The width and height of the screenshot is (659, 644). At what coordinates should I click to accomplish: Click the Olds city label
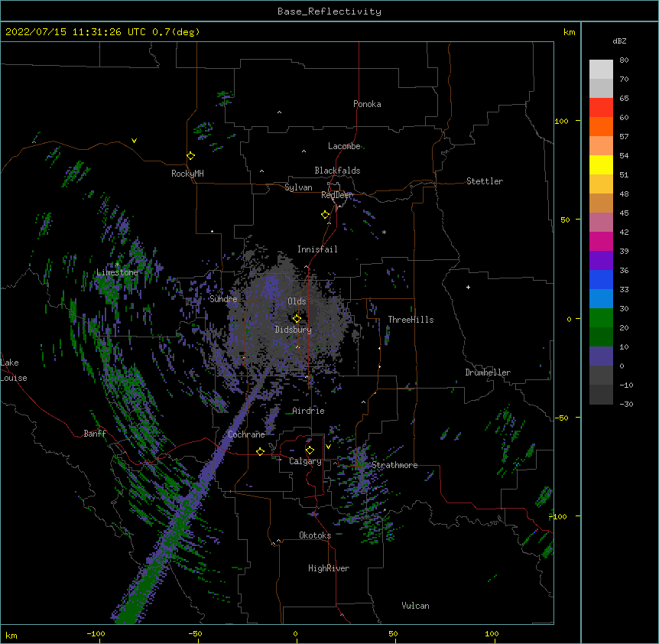point(297,301)
